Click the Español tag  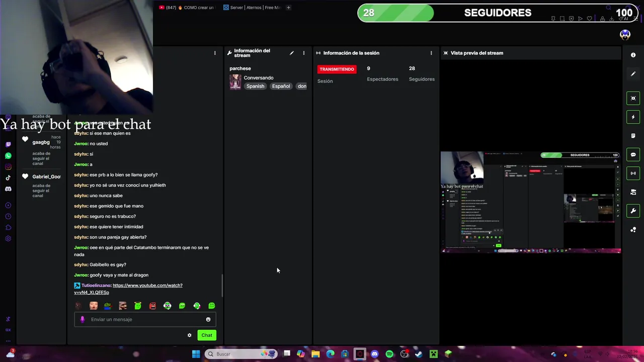point(281,86)
